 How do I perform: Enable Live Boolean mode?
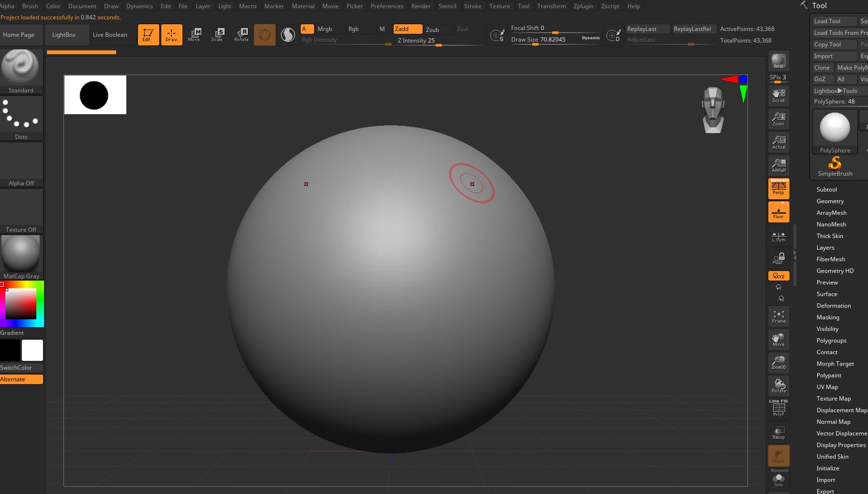click(110, 34)
